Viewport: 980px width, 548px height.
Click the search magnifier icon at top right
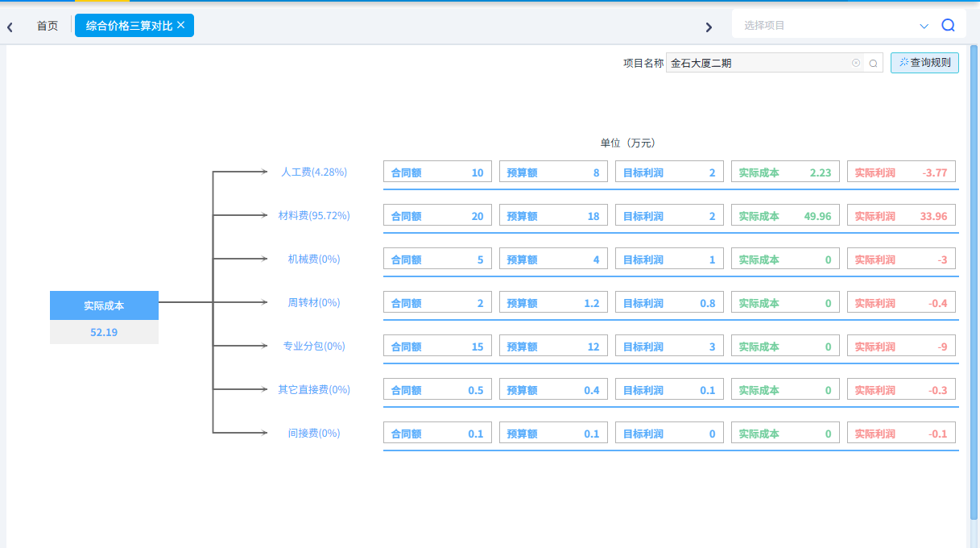(x=948, y=25)
